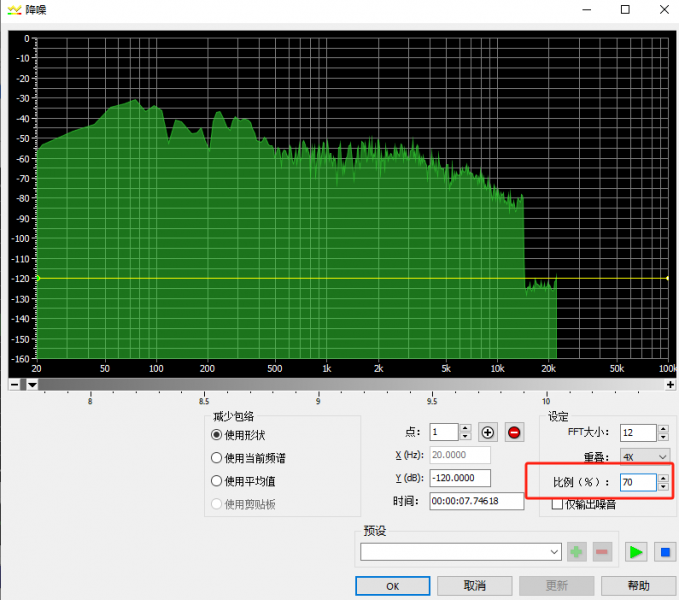This screenshot has height=600, width=679.
Task: Open the small dropdown arrow below graph
Action: tap(32, 384)
